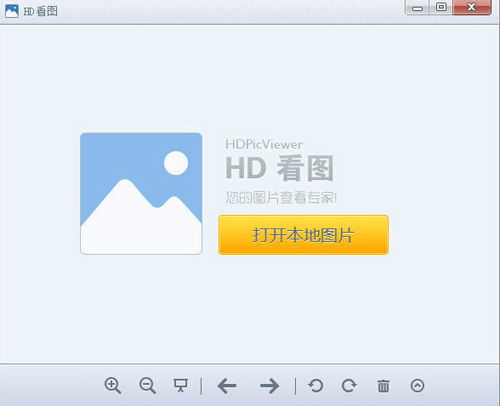The width and height of the screenshot is (500, 406).
Task: Rotate image counterclockwise
Action: coord(315,386)
